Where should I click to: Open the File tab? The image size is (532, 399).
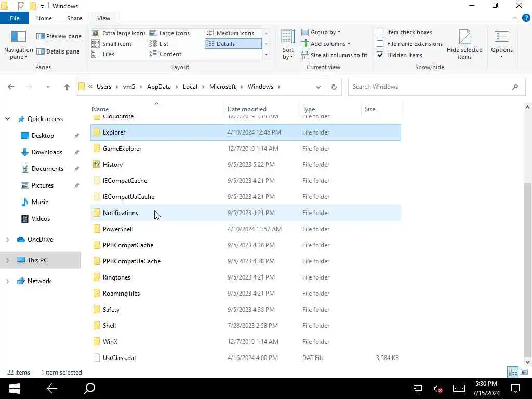(x=14, y=18)
